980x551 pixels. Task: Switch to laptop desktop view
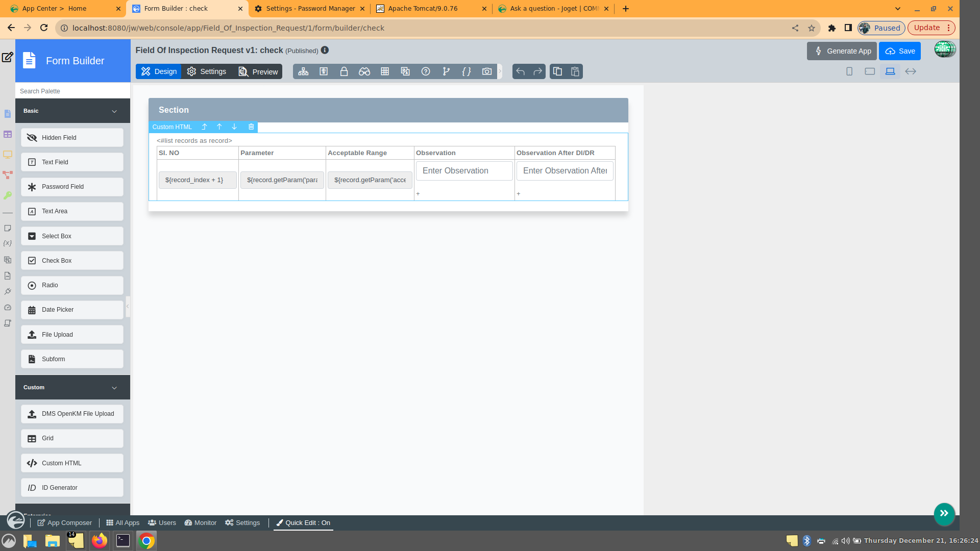click(x=890, y=71)
